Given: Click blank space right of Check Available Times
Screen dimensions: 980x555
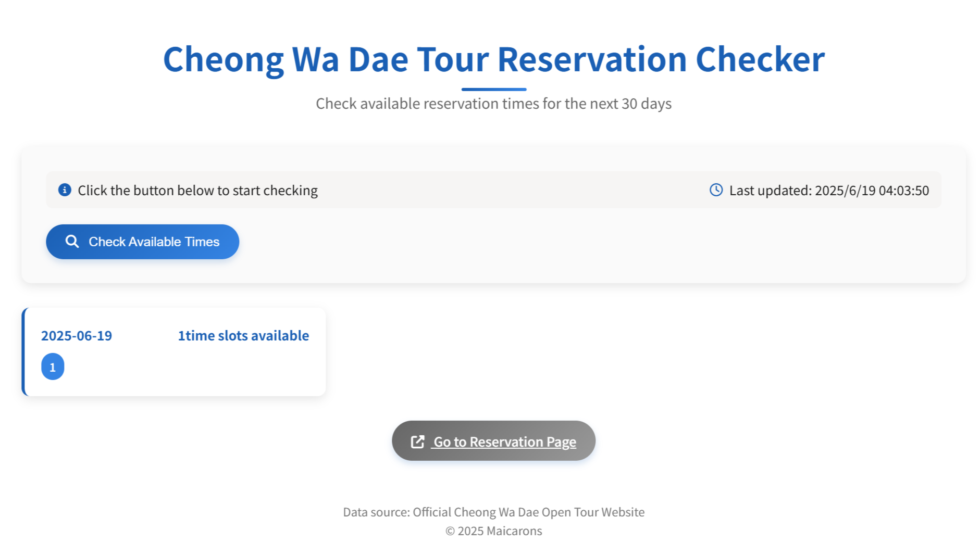Looking at the screenshot, I should pos(573,242).
